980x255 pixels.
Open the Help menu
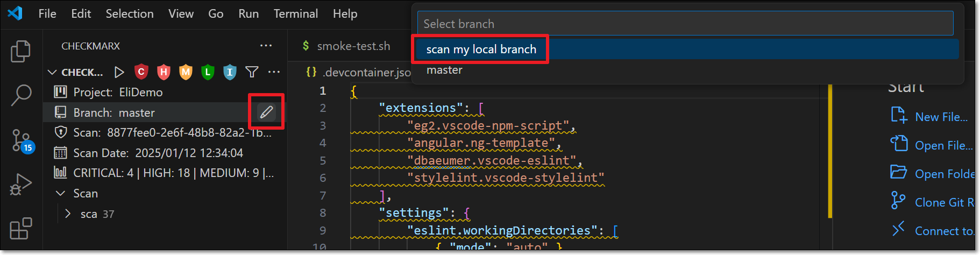[x=345, y=13]
